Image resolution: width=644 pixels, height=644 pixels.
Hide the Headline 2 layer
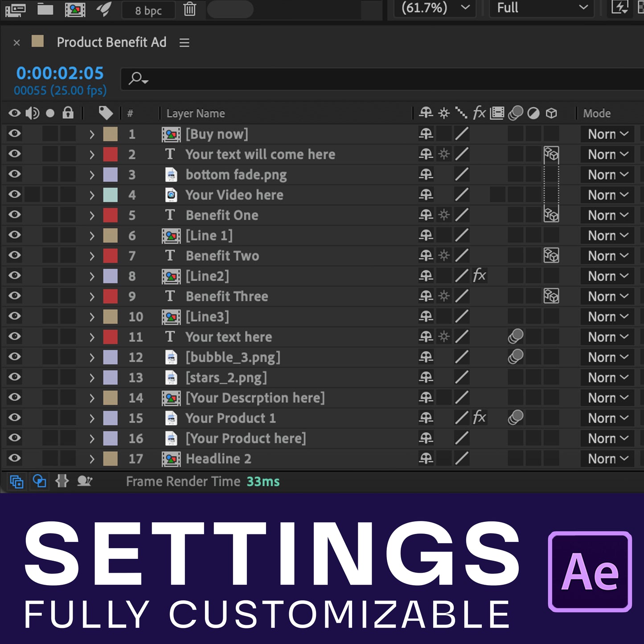point(15,458)
